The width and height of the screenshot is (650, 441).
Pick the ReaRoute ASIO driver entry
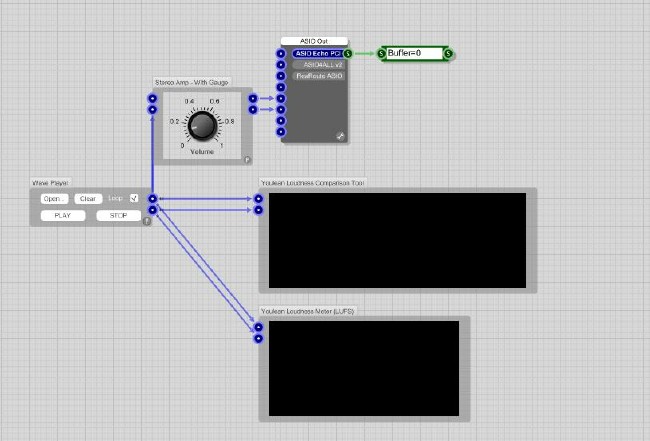(317, 75)
